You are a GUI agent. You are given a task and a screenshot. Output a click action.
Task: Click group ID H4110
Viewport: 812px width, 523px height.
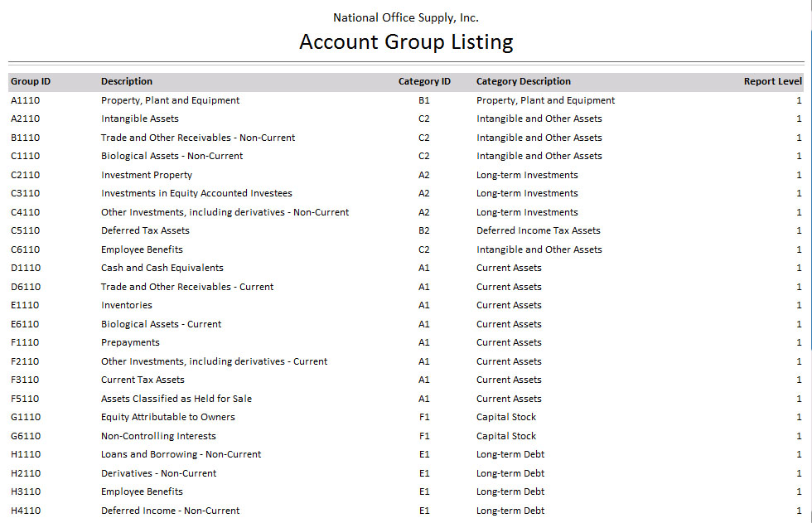click(25, 511)
